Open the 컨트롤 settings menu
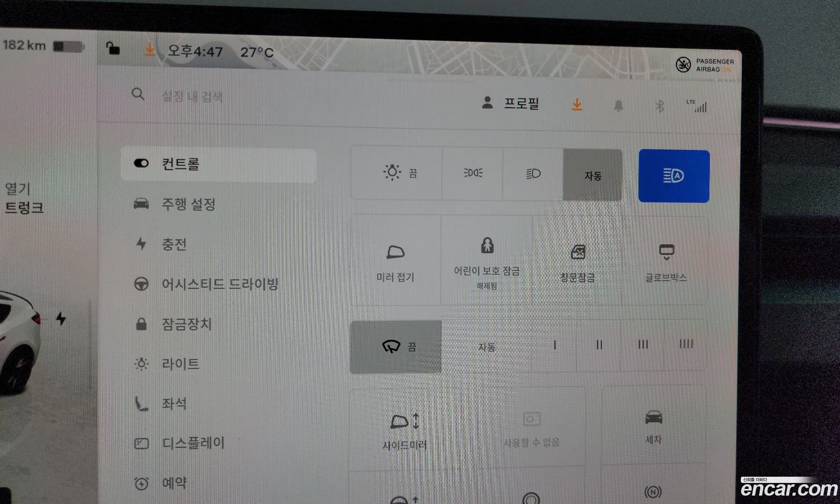 pyautogui.click(x=218, y=164)
